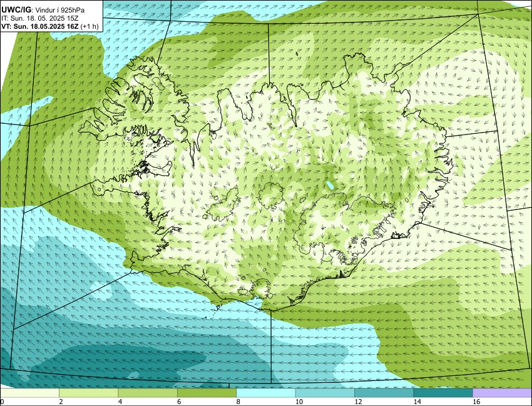
Task: Click the "(+1 h)" forecast offset text
Action: pyautogui.click(x=90, y=26)
